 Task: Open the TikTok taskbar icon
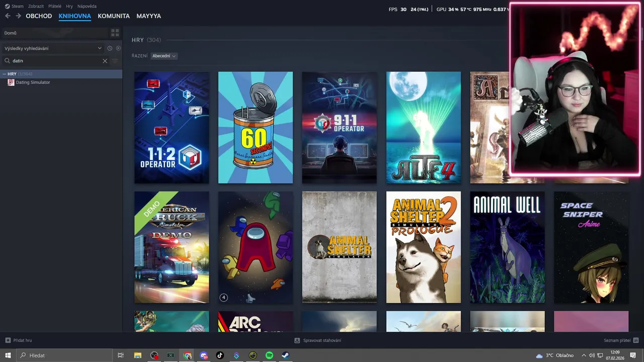[220, 355]
